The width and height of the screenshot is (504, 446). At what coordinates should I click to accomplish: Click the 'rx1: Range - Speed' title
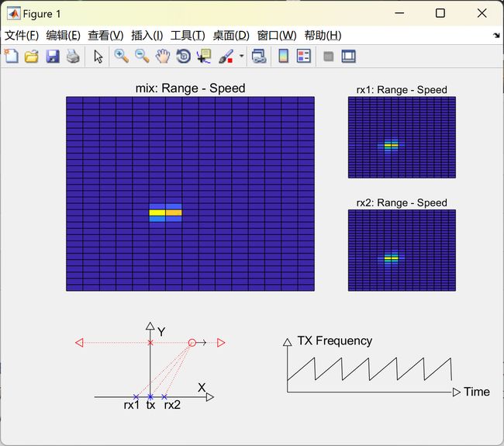[x=402, y=90]
